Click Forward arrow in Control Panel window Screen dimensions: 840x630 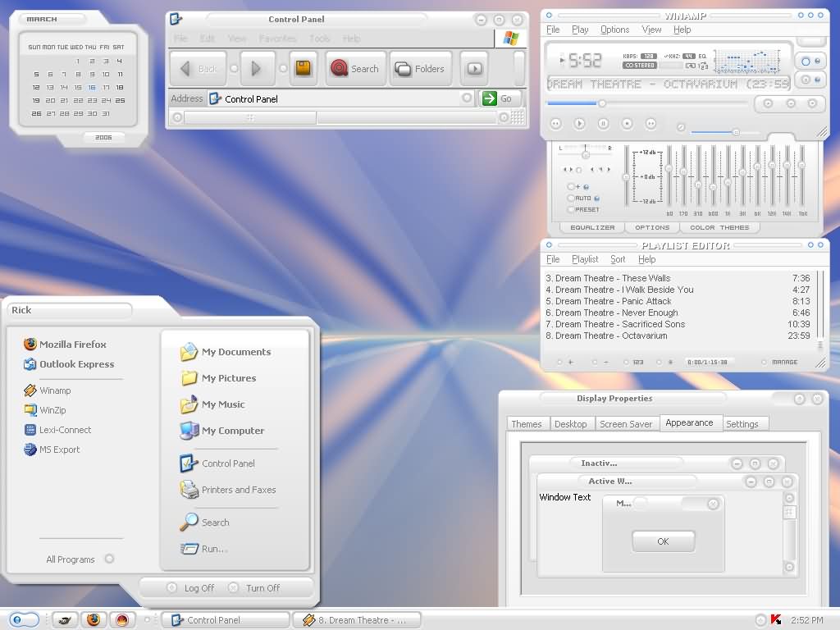[x=257, y=69]
